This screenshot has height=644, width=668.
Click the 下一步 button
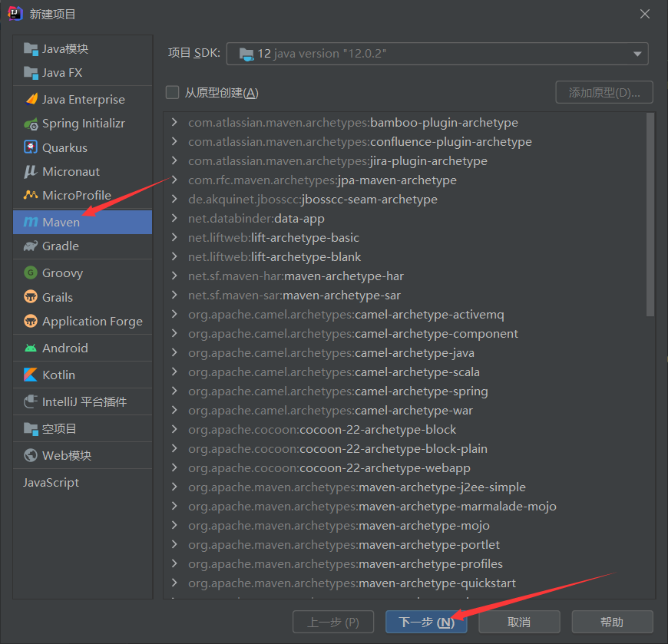click(426, 622)
